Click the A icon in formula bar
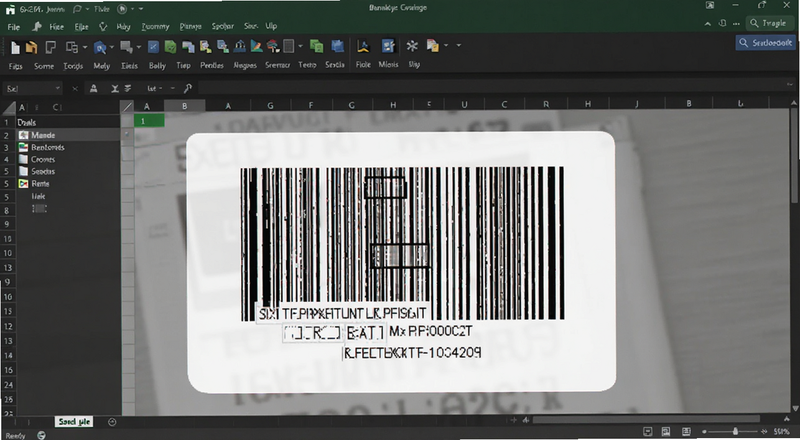 pyautogui.click(x=93, y=88)
